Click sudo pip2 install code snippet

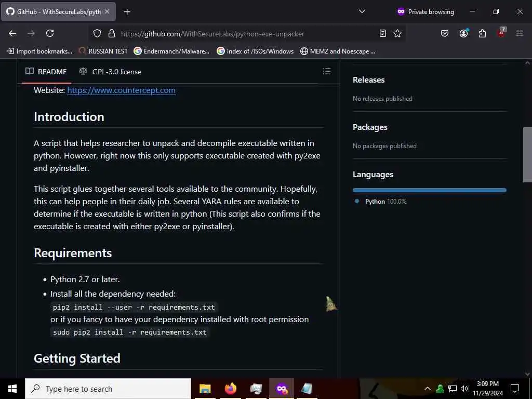(x=129, y=332)
